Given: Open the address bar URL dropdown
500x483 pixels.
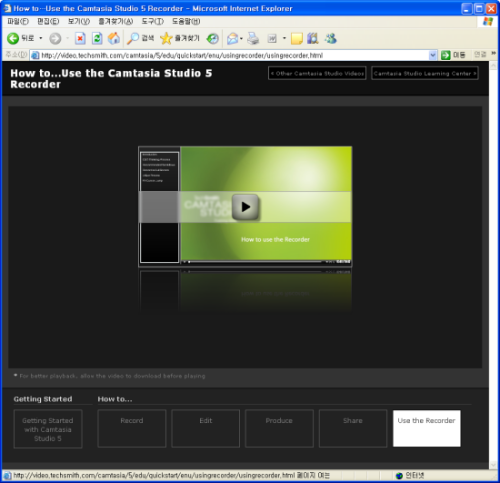Looking at the screenshot, I should click(433, 55).
